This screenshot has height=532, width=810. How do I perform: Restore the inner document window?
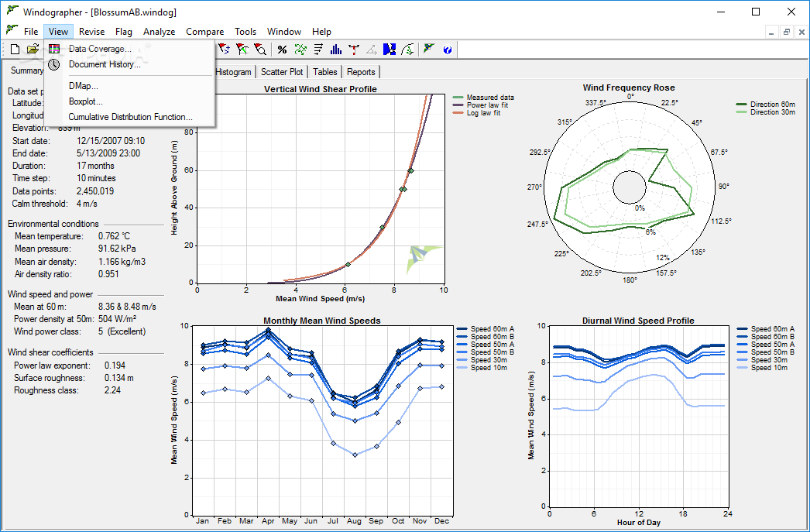tap(786, 32)
